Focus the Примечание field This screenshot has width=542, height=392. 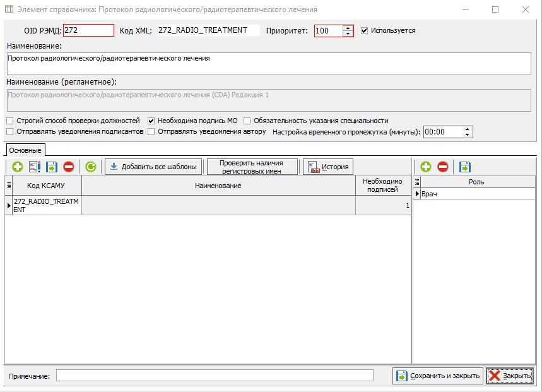215,376
